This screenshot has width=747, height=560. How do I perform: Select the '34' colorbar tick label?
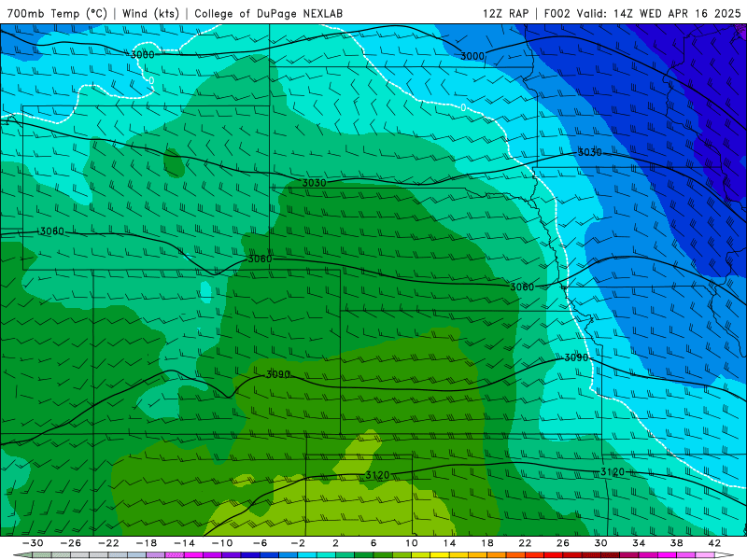point(639,543)
